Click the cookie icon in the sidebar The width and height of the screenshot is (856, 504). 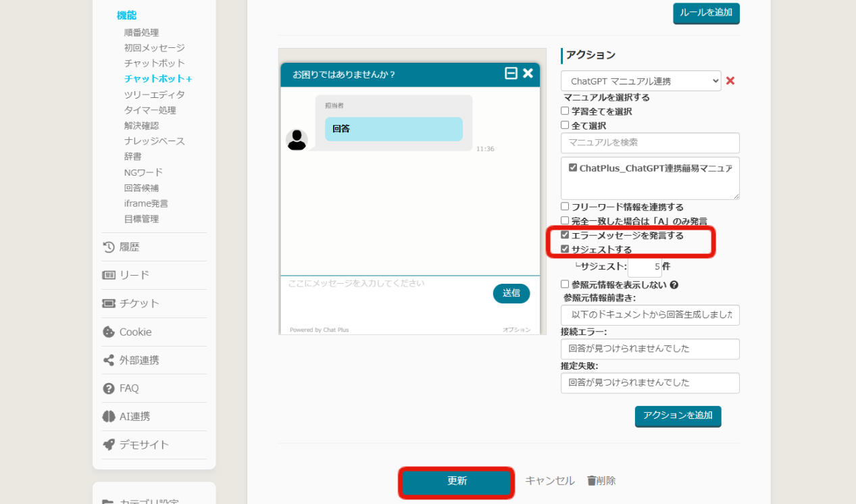tap(109, 332)
